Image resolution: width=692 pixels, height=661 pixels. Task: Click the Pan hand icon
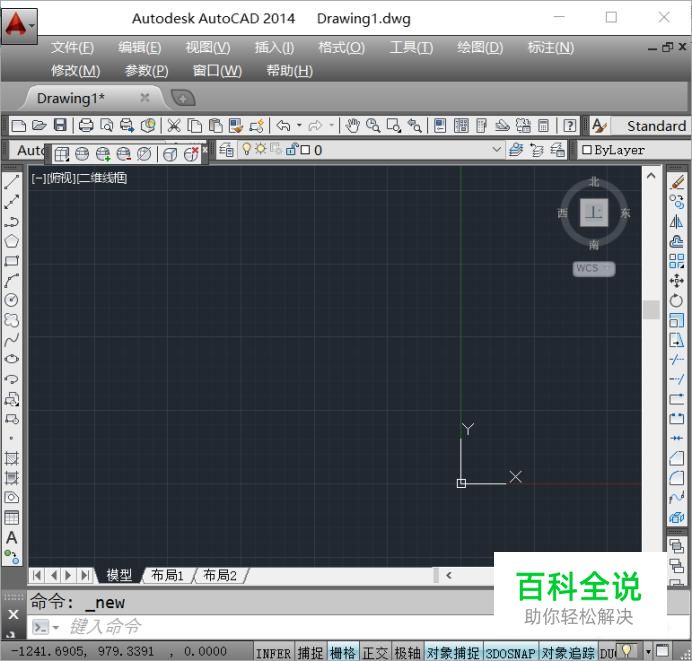(x=352, y=126)
